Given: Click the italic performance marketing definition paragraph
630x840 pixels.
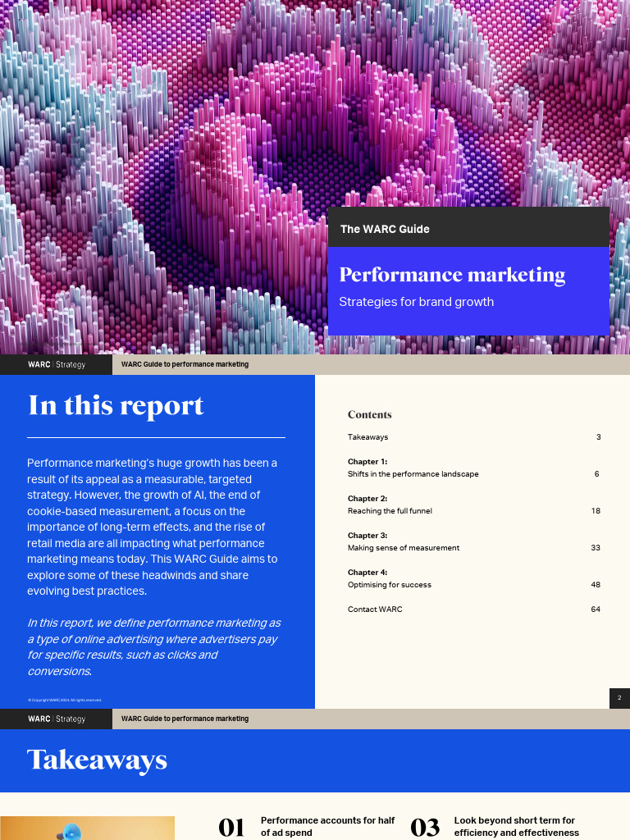Looking at the screenshot, I should [154, 647].
